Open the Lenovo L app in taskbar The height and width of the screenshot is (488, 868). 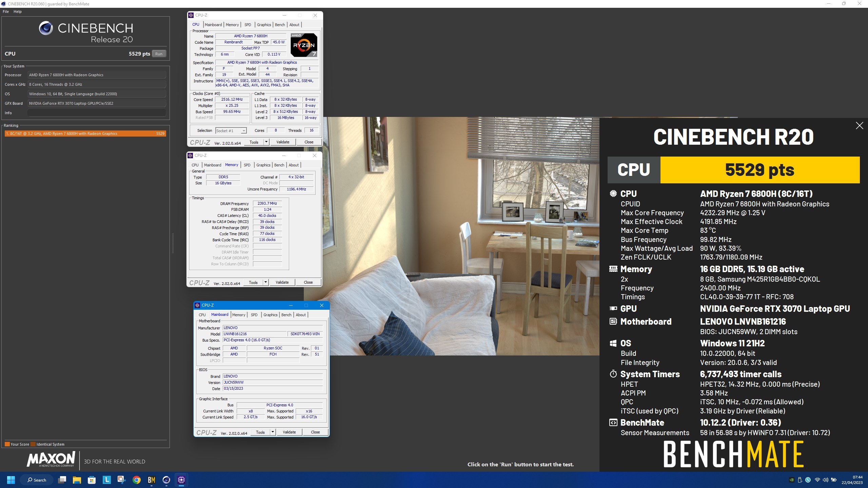pyautogui.click(x=106, y=480)
